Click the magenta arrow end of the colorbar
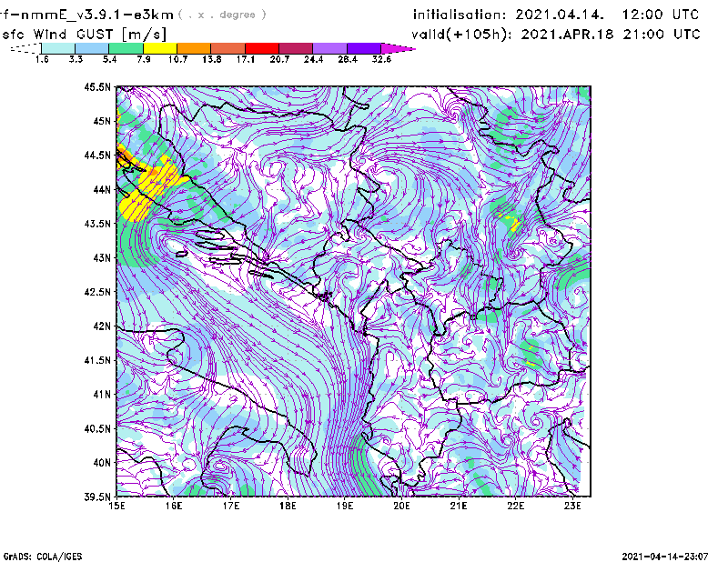The height and width of the screenshot is (562, 728). coord(398,48)
